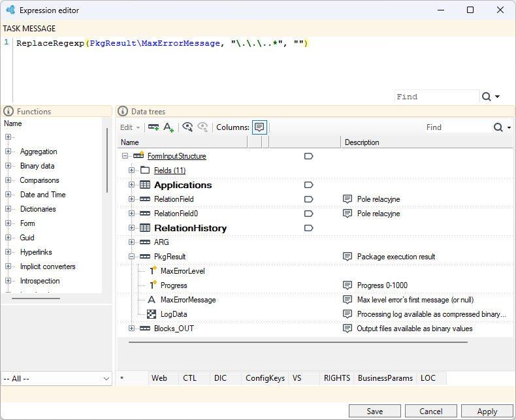Click the LogData binary icon
Image resolution: width=516 pixels, height=420 pixels.
[x=152, y=314]
